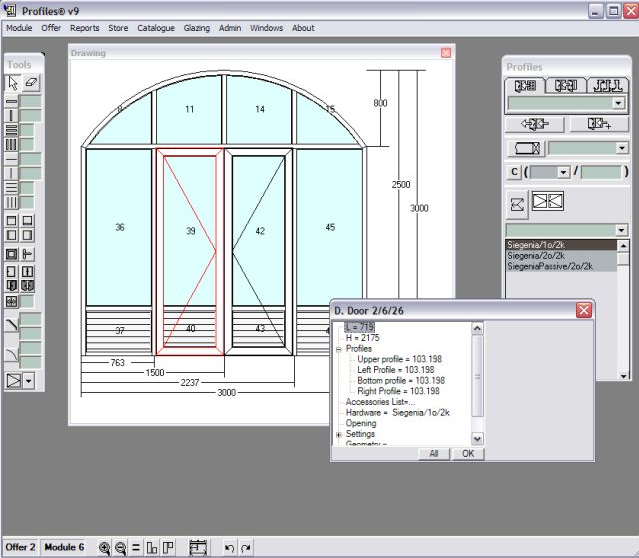Image resolution: width=639 pixels, height=558 pixels.
Task: Click the double sash preview thumbnail
Action: pos(548,201)
